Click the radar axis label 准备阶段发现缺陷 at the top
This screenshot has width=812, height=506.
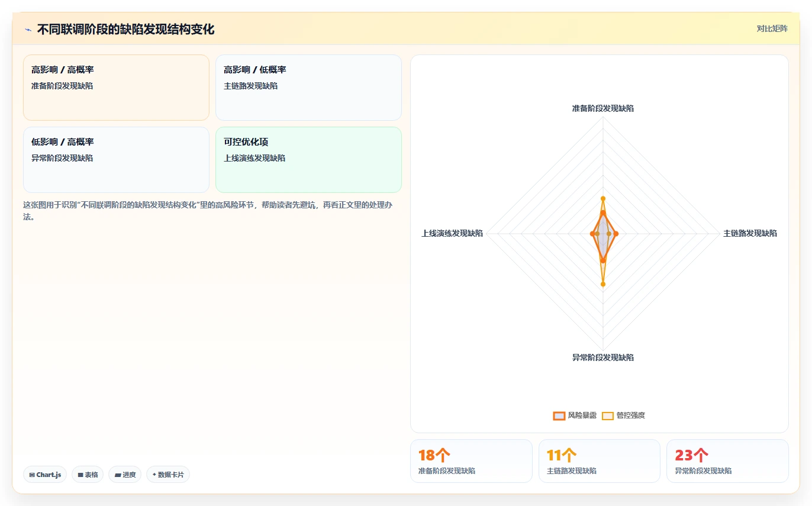603,108
